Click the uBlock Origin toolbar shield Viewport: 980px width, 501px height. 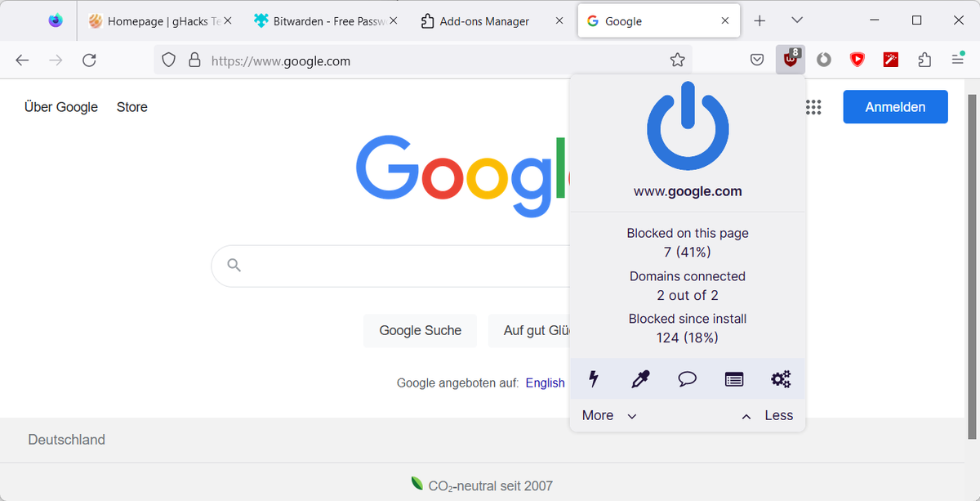tap(789, 59)
